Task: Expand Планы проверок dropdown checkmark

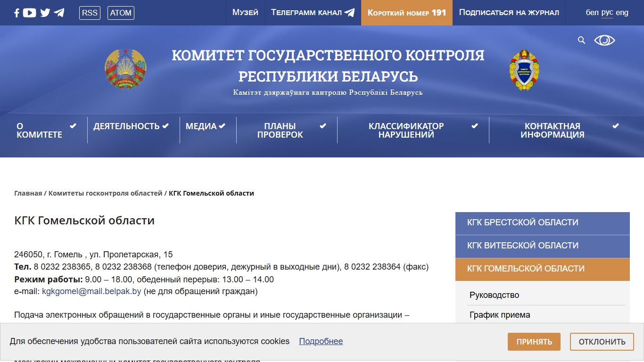Action: [x=323, y=126]
